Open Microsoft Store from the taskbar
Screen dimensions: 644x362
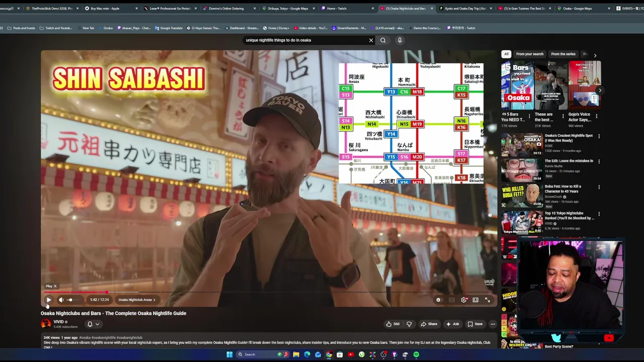click(340, 354)
